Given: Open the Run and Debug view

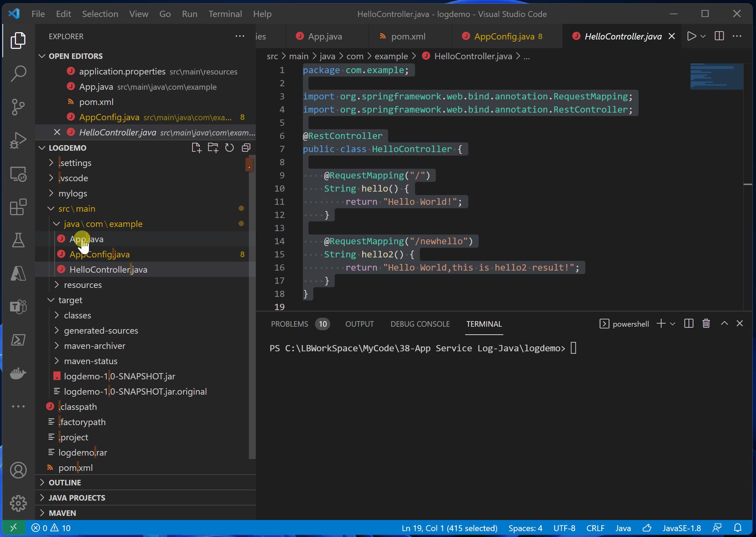Looking at the screenshot, I should 18,140.
